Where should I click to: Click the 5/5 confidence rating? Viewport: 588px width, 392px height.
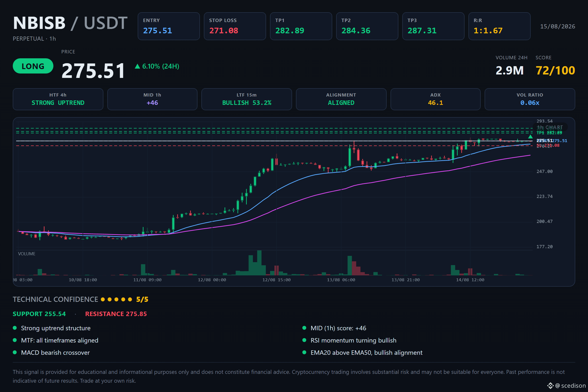[x=142, y=299]
